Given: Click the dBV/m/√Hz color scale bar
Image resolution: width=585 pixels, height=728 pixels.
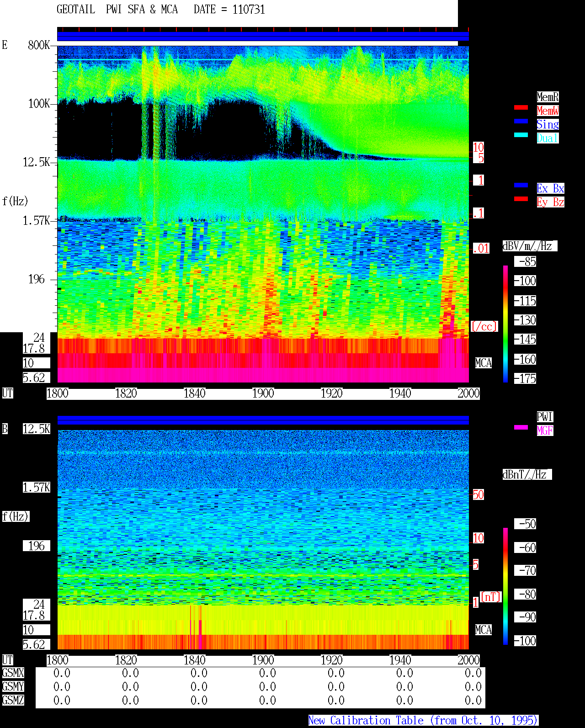Looking at the screenshot, I should 505,324.
